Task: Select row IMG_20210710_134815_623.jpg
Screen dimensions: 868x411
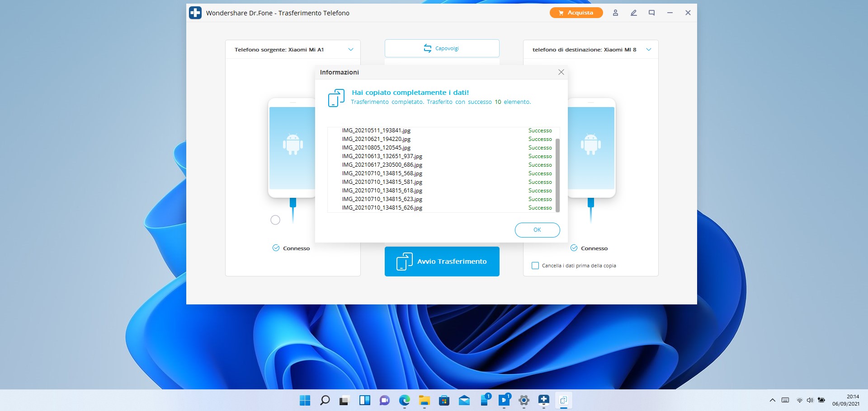Action: tap(443, 199)
